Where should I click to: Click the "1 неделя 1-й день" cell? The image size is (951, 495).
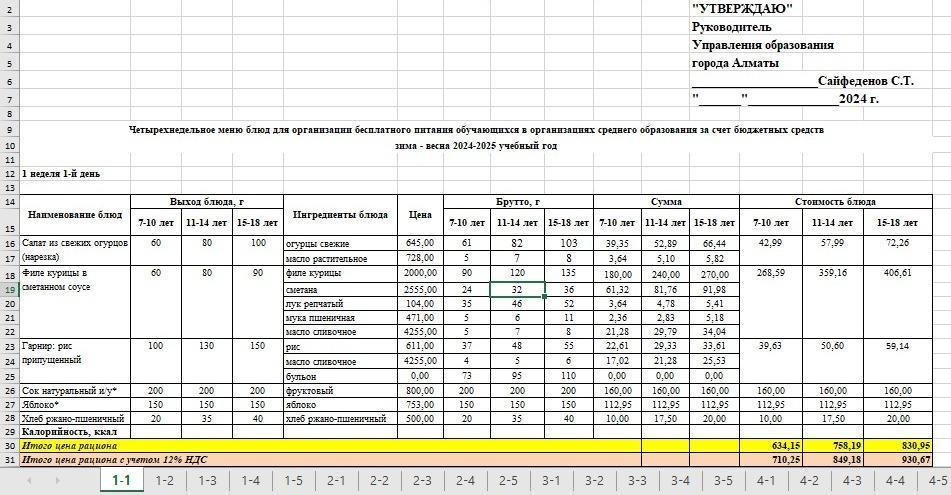tap(62, 174)
